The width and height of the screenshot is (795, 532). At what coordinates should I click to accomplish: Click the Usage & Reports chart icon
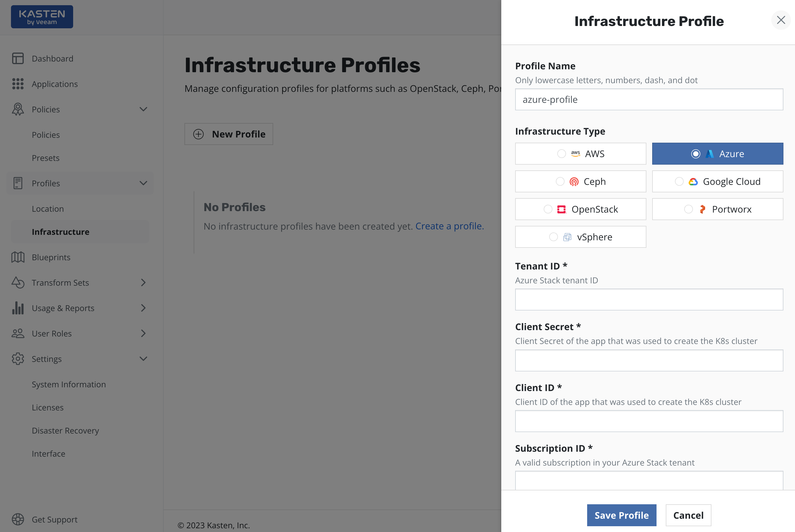(x=18, y=308)
